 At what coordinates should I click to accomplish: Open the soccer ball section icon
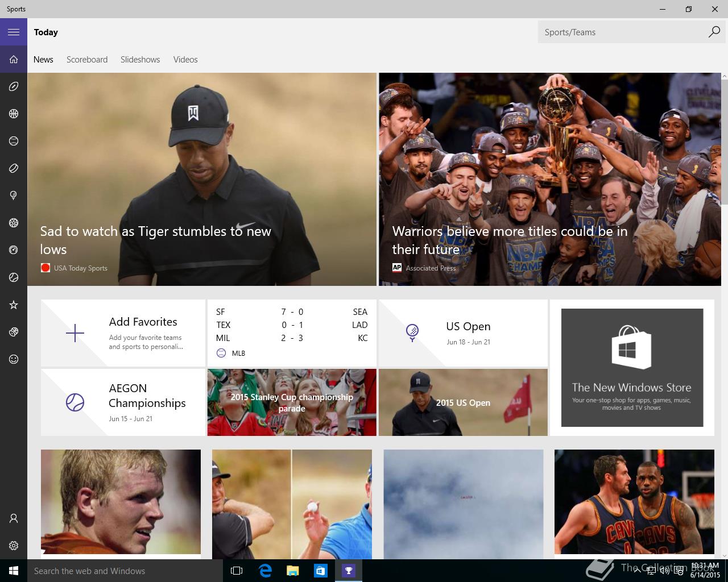click(x=14, y=223)
